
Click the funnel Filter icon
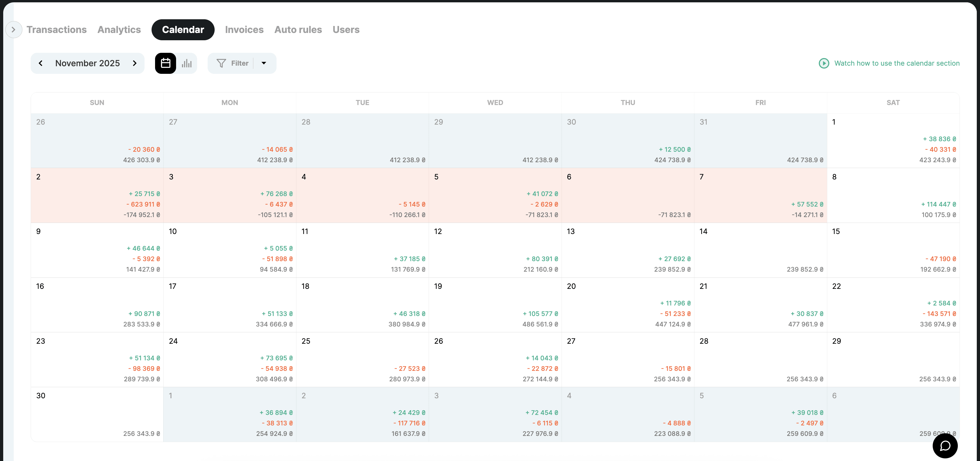(x=221, y=63)
